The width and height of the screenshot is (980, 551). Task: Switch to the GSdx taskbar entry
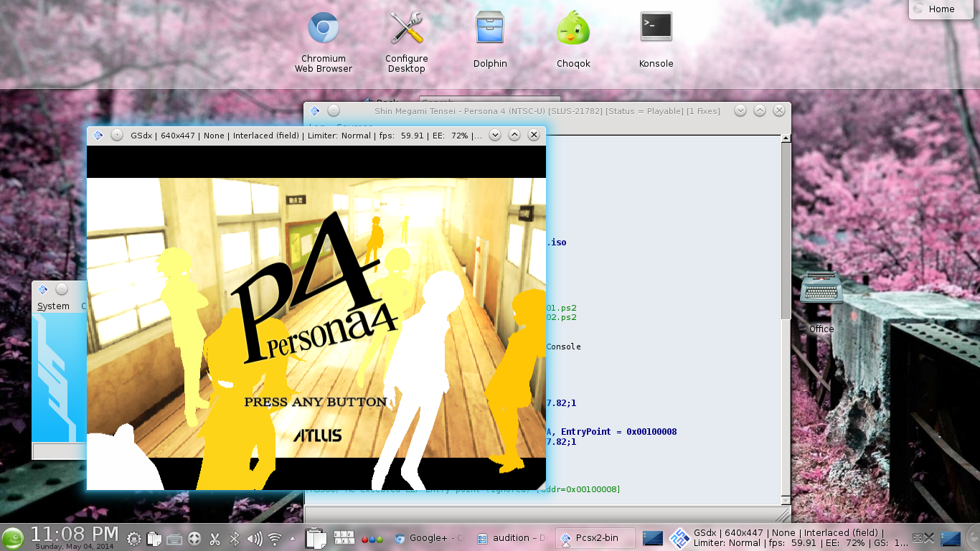pos(789,538)
